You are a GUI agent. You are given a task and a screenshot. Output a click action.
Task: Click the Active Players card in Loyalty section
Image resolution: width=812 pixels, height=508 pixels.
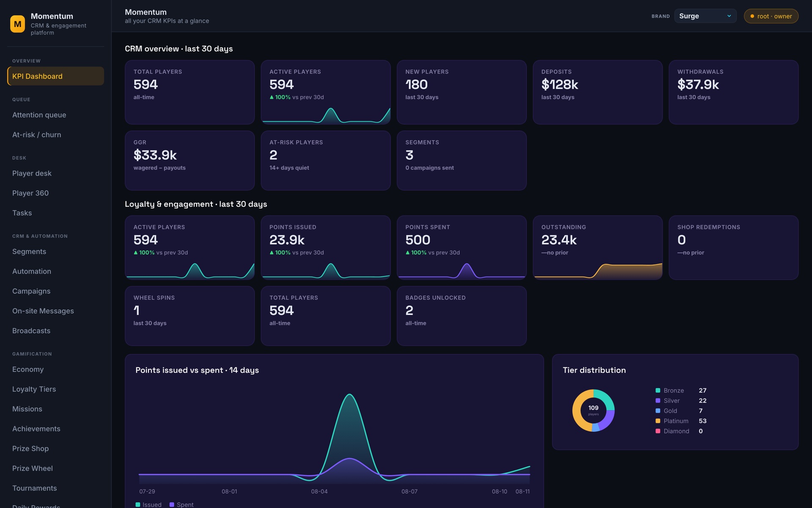click(x=189, y=248)
